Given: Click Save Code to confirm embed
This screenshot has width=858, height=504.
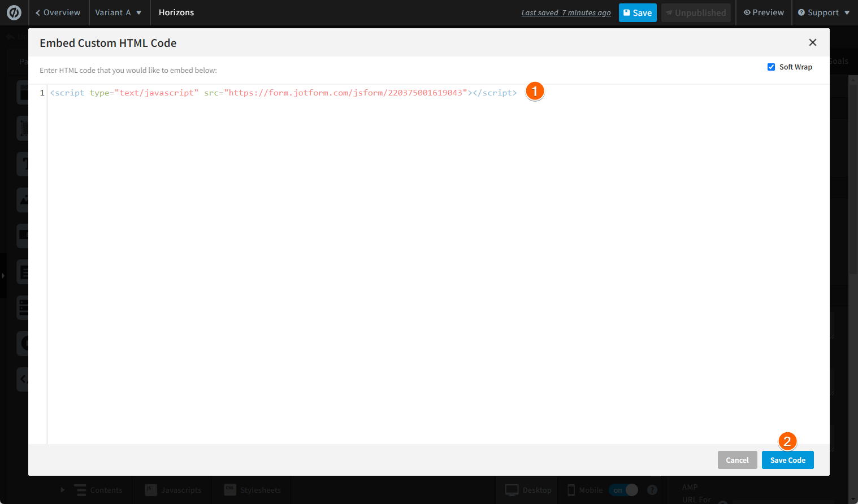Looking at the screenshot, I should click(787, 460).
